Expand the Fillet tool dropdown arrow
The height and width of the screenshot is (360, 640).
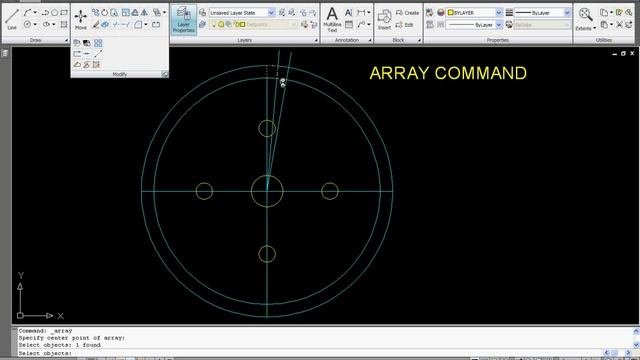[x=146, y=24]
